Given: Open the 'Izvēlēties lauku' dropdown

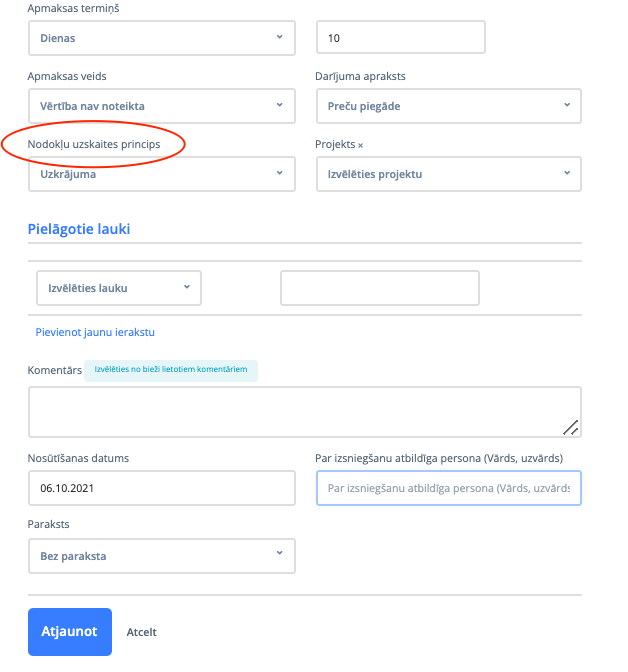Looking at the screenshot, I should pos(119,288).
